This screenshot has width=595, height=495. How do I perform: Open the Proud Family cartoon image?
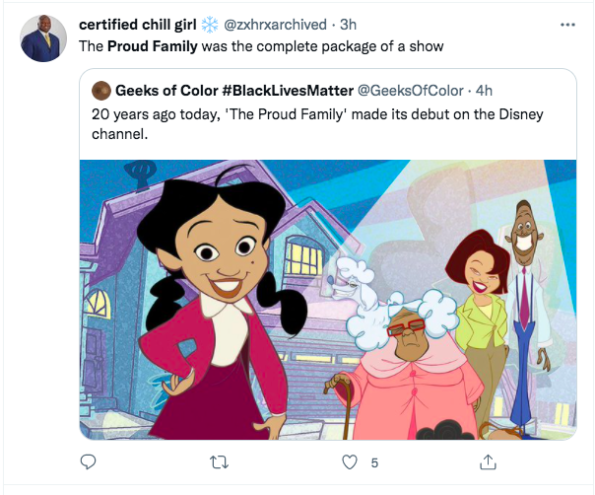click(x=328, y=300)
